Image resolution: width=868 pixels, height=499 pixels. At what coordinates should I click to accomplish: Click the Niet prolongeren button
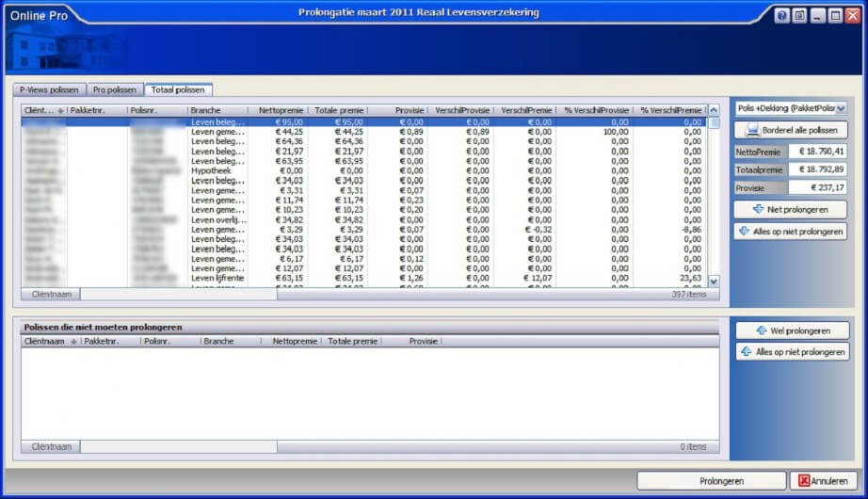(x=791, y=209)
